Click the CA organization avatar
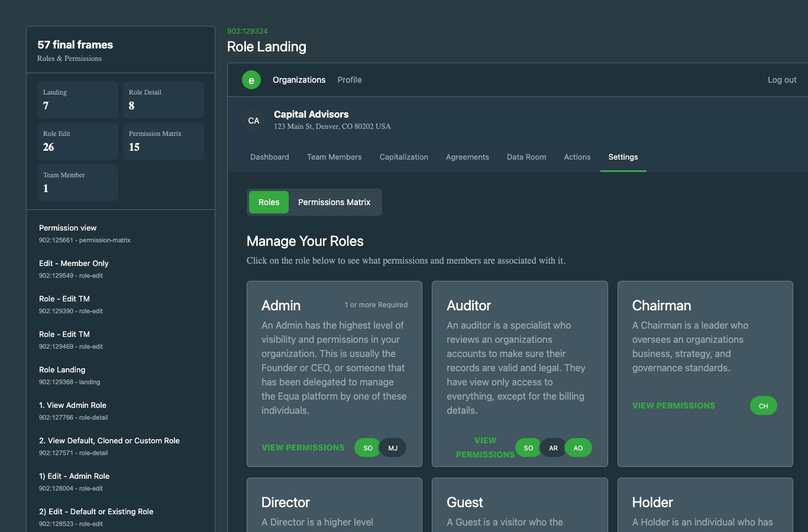This screenshot has height=532, width=808. pyautogui.click(x=254, y=121)
